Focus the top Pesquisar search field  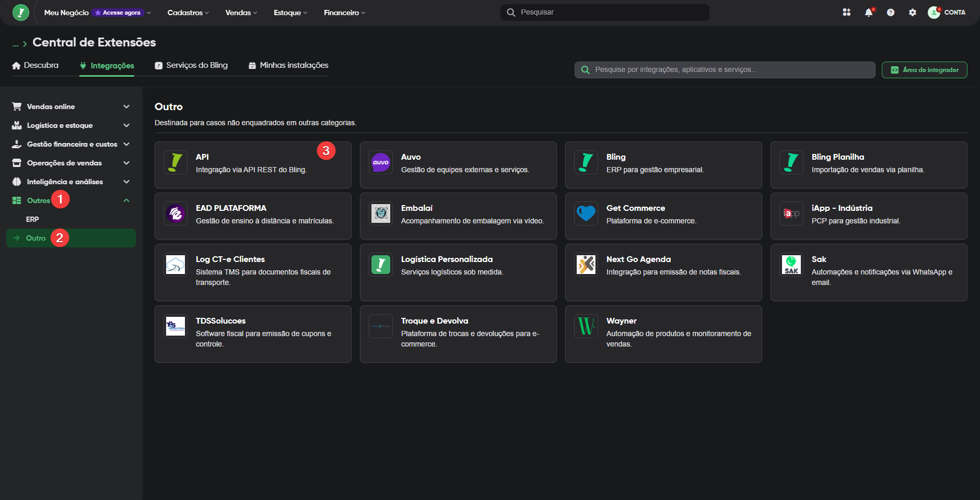[605, 13]
